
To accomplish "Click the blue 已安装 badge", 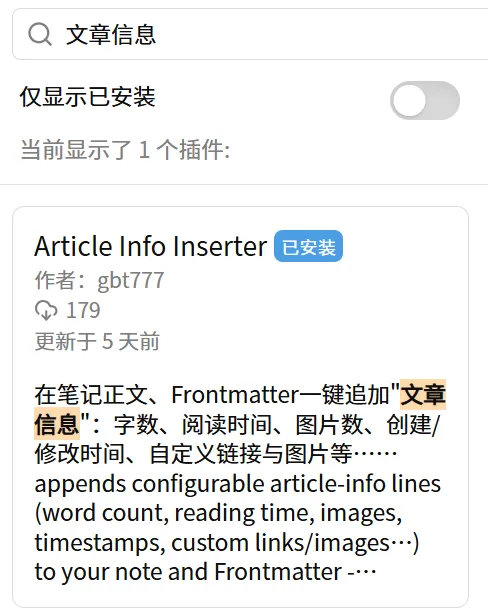I will click(x=308, y=246).
